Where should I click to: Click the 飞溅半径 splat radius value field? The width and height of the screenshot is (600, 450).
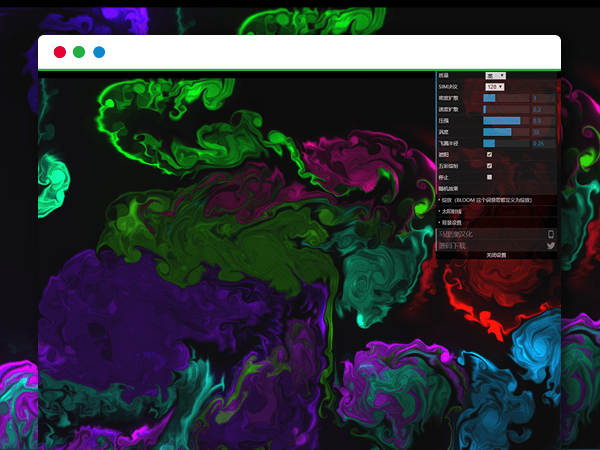coord(543,143)
